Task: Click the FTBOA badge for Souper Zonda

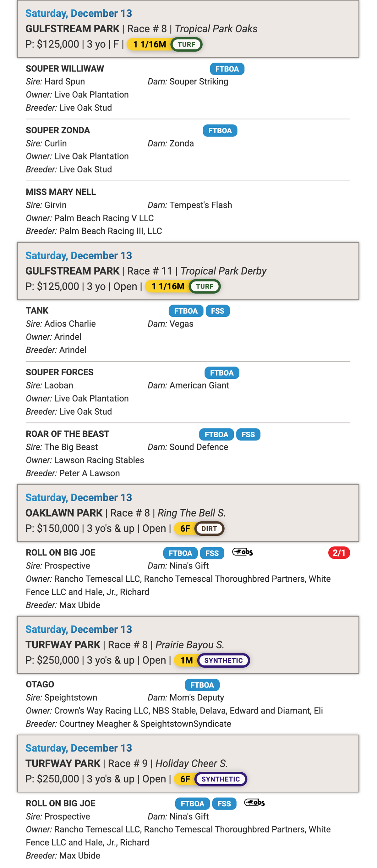Action: tap(220, 131)
